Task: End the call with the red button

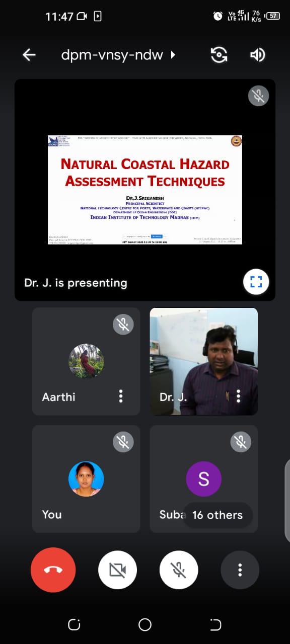Action: click(x=53, y=570)
